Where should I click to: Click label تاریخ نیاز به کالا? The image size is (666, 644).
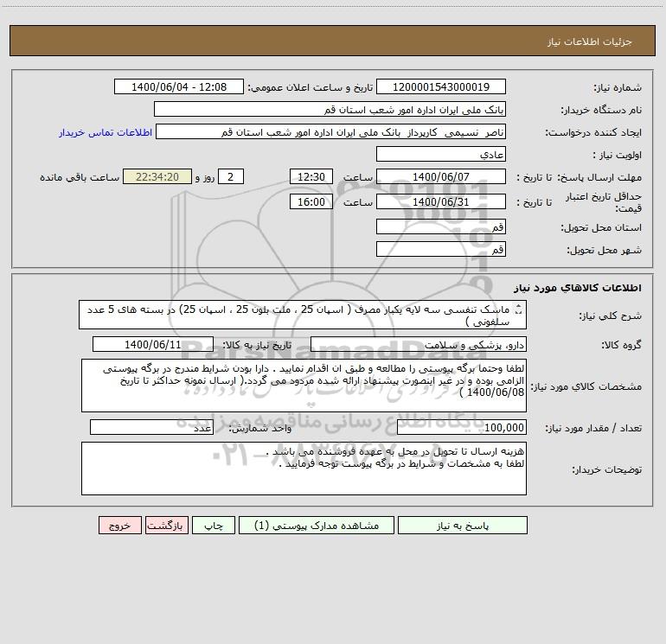(257, 345)
